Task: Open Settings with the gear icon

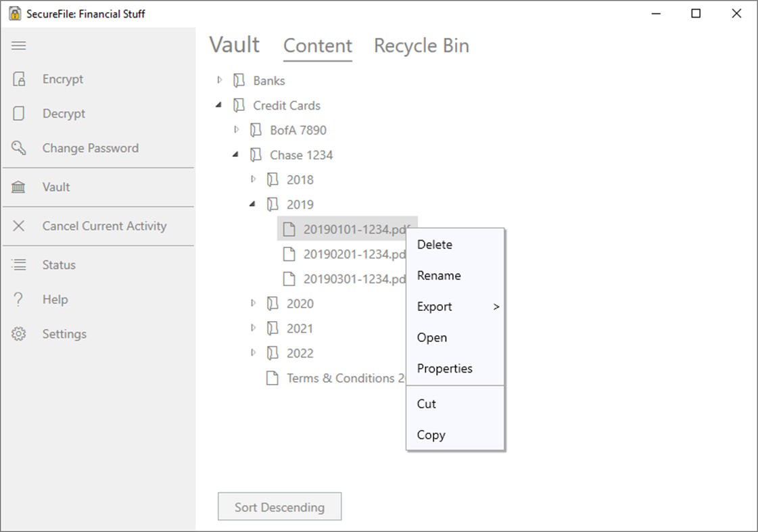Action: [x=64, y=334]
